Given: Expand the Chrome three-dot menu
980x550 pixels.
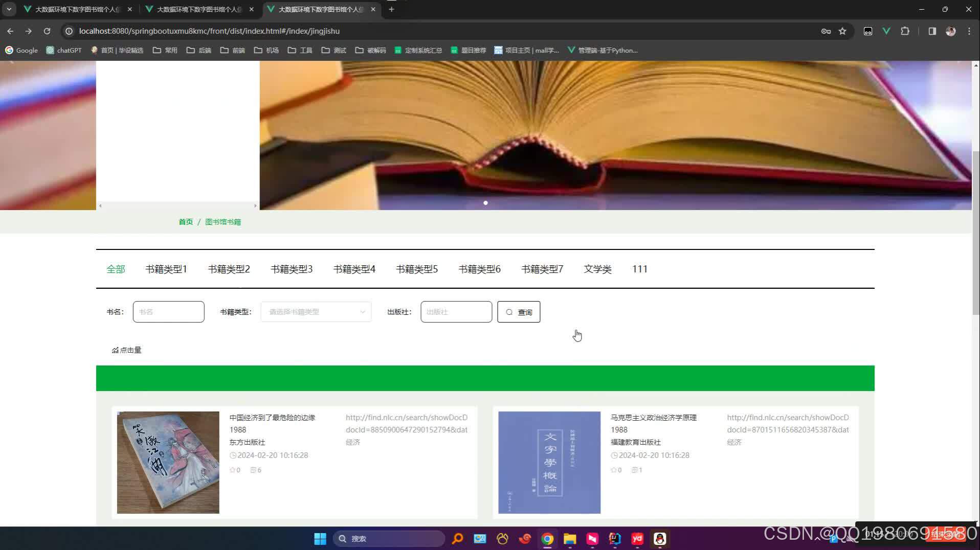Looking at the screenshot, I should pos(968,31).
